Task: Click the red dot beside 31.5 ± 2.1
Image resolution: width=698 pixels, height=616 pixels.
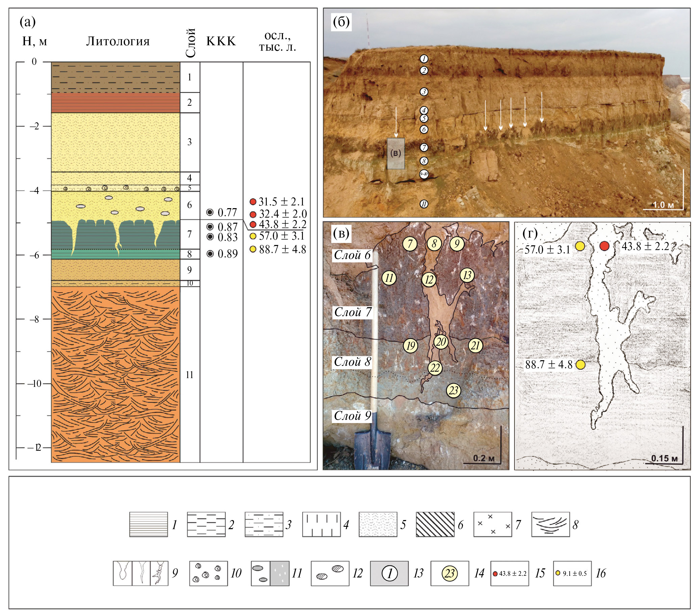Action: pos(253,202)
